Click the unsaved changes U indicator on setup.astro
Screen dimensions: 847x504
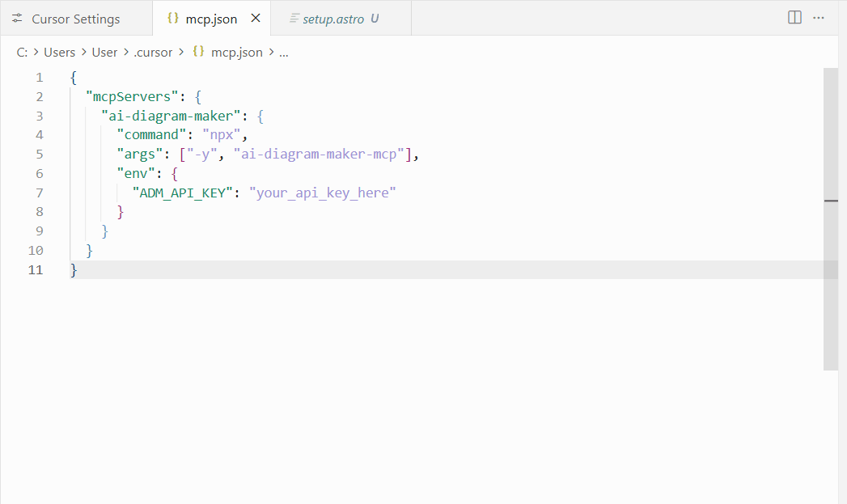[x=376, y=18]
